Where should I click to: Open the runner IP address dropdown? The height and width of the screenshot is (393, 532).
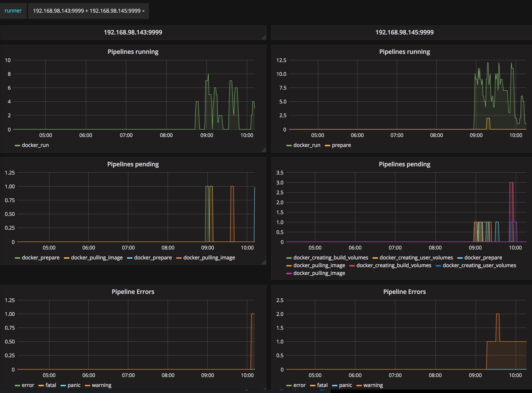click(x=89, y=11)
